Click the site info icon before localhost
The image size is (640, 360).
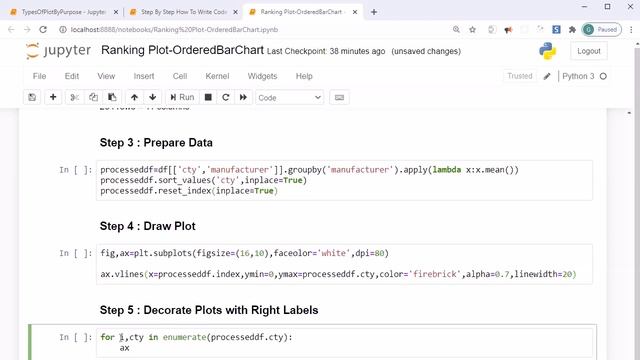click(x=62, y=29)
